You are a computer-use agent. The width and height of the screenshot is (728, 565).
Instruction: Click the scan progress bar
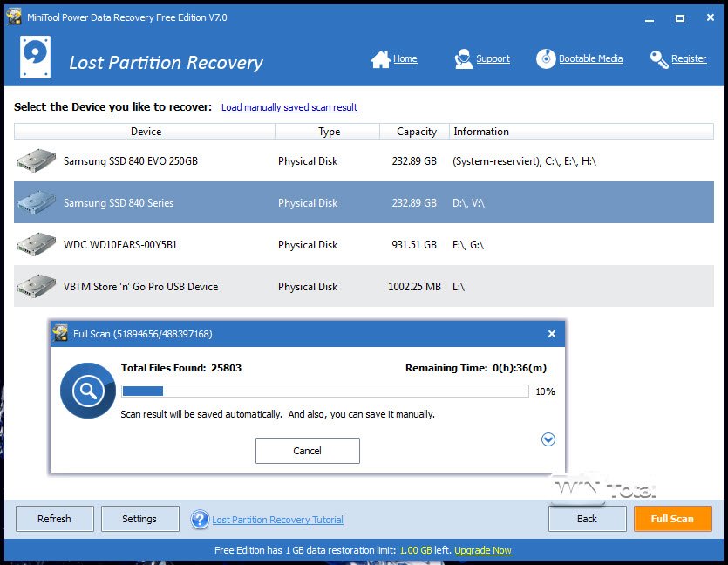[x=325, y=391]
